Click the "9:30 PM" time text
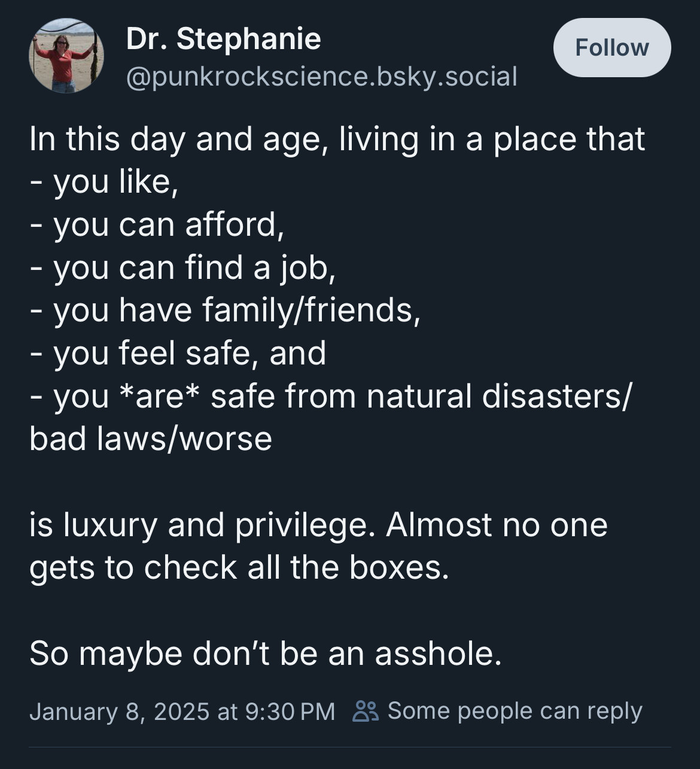The width and height of the screenshot is (700, 769). [x=290, y=711]
